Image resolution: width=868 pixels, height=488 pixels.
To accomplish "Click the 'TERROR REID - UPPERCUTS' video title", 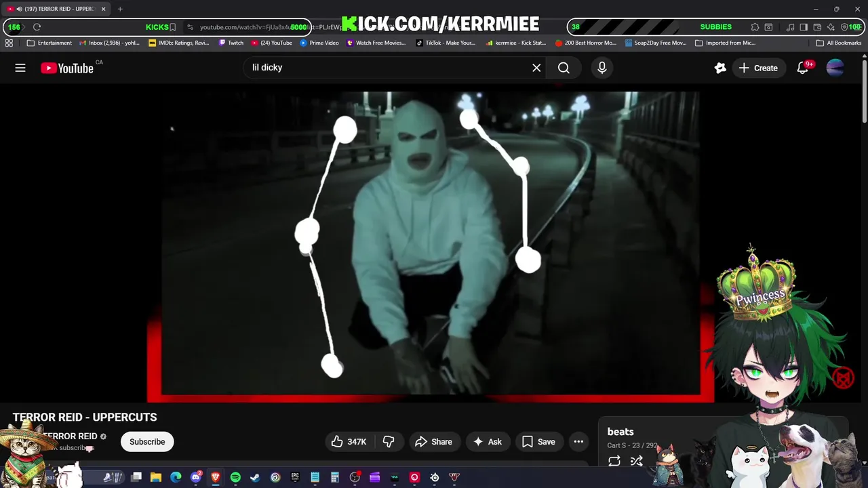I will [85, 418].
